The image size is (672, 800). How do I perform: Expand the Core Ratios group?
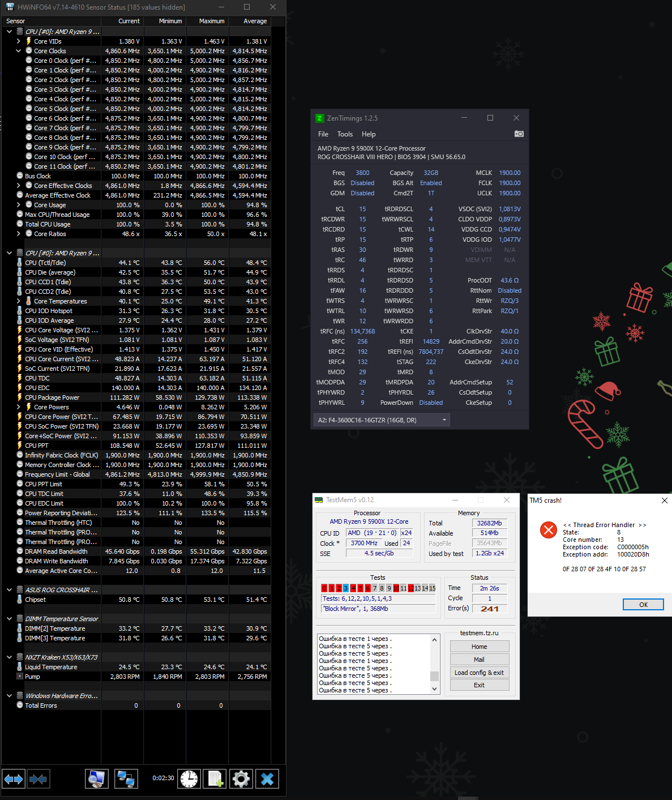point(18,234)
